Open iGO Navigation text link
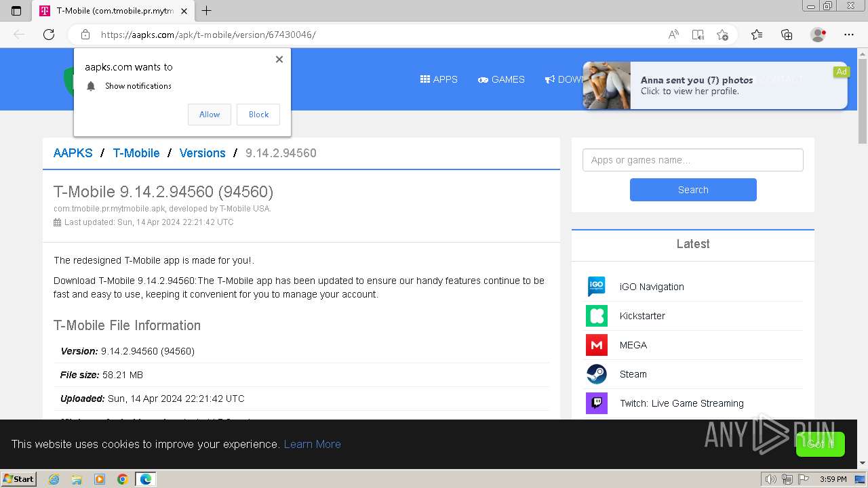 652,287
